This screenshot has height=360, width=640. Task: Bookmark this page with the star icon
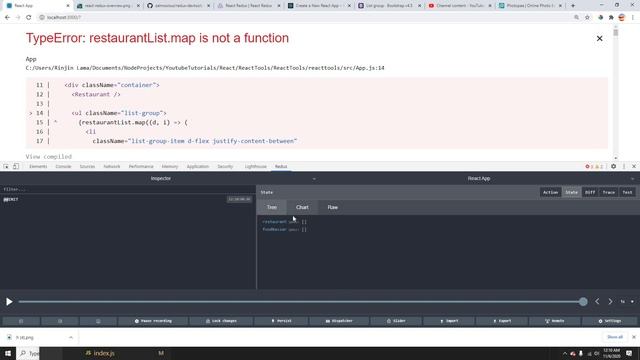587,18
